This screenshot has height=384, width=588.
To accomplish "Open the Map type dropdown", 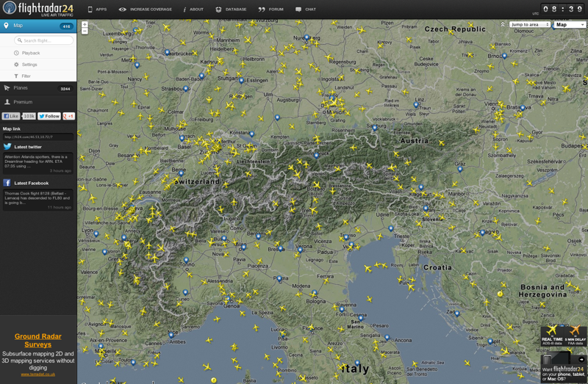I will [569, 24].
